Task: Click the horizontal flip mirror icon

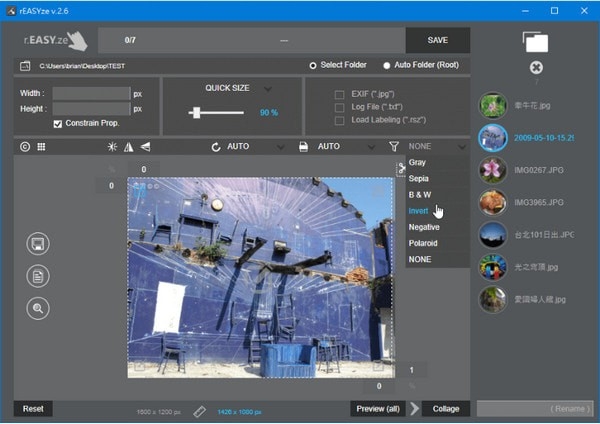Action: (128, 146)
